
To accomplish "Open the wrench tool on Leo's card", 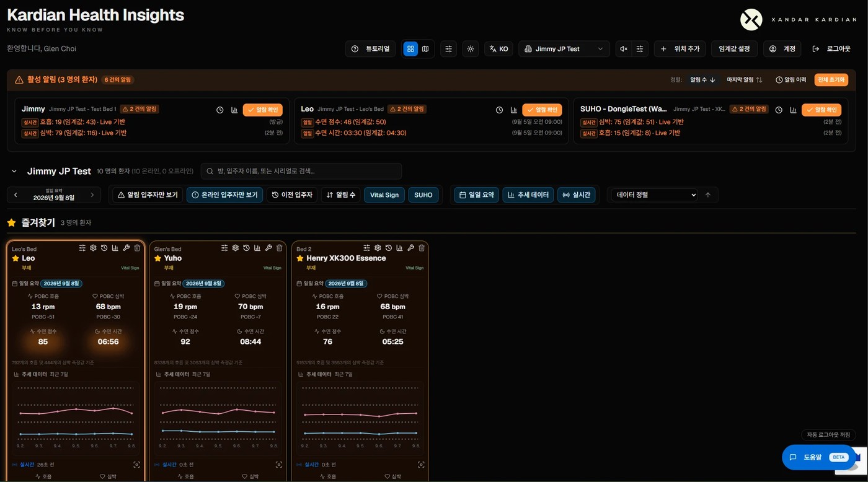I will (x=126, y=248).
